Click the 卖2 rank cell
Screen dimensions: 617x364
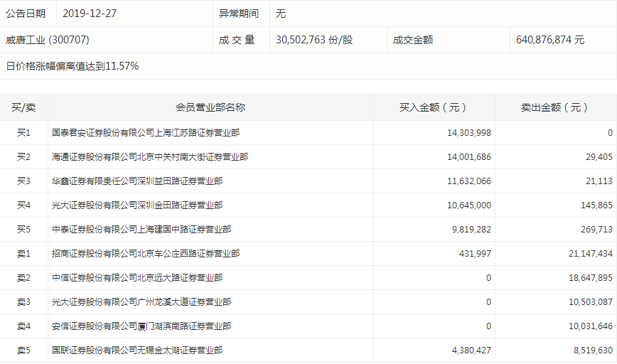23,278
